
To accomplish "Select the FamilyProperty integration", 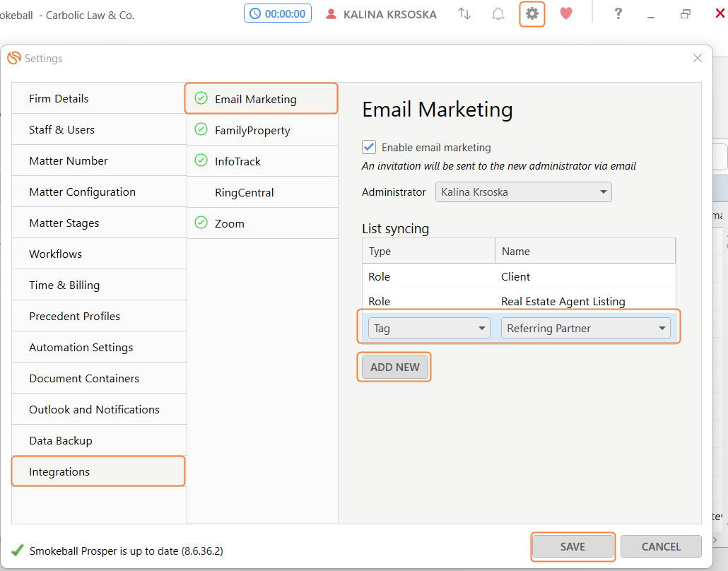I will pos(262,130).
